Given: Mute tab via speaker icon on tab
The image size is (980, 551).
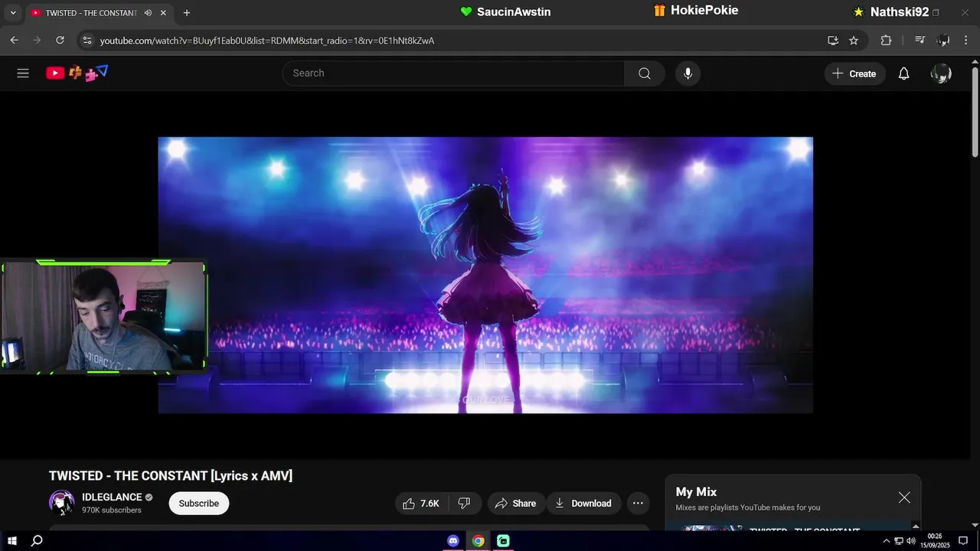Looking at the screenshot, I should (148, 13).
